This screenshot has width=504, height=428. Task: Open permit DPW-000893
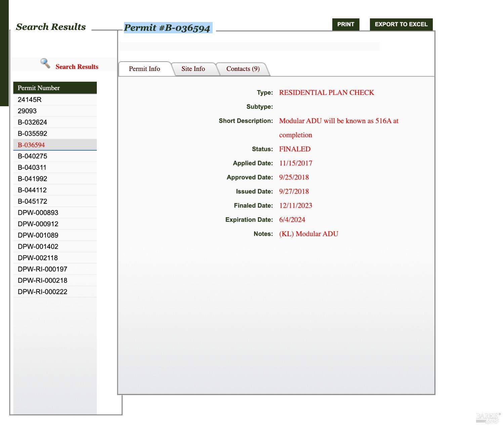(x=38, y=213)
